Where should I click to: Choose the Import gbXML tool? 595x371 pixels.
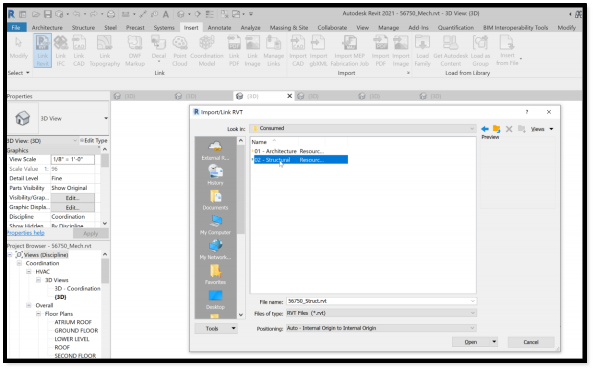pos(318,51)
